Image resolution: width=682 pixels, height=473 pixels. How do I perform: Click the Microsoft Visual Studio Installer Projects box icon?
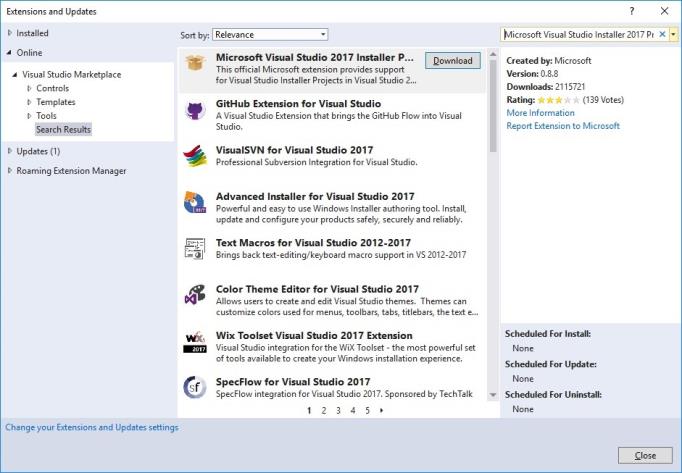(x=197, y=64)
